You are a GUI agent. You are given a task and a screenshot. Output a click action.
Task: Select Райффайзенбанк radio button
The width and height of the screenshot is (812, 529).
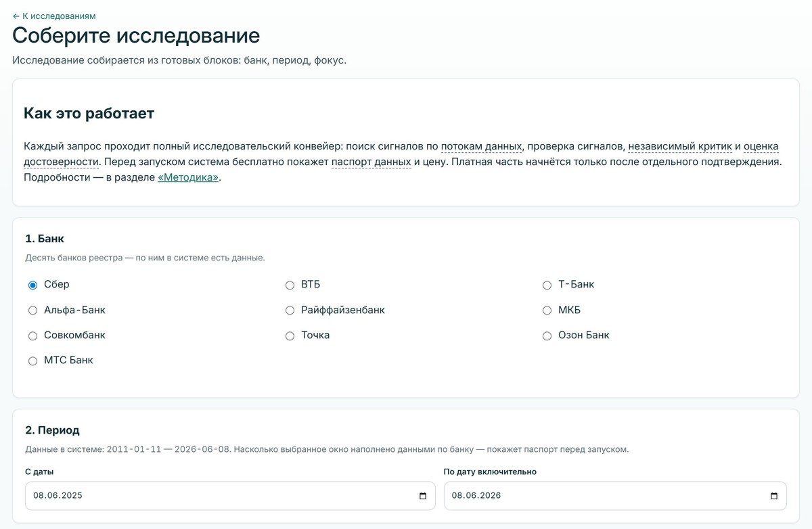pyautogui.click(x=290, y=310)
